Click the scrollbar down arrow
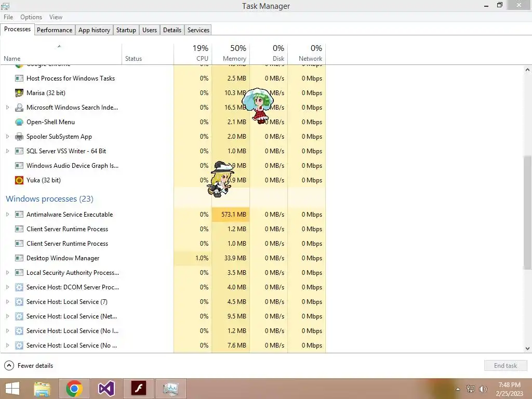This screenshot has height=399, width=532. click(x=527, y=349)
